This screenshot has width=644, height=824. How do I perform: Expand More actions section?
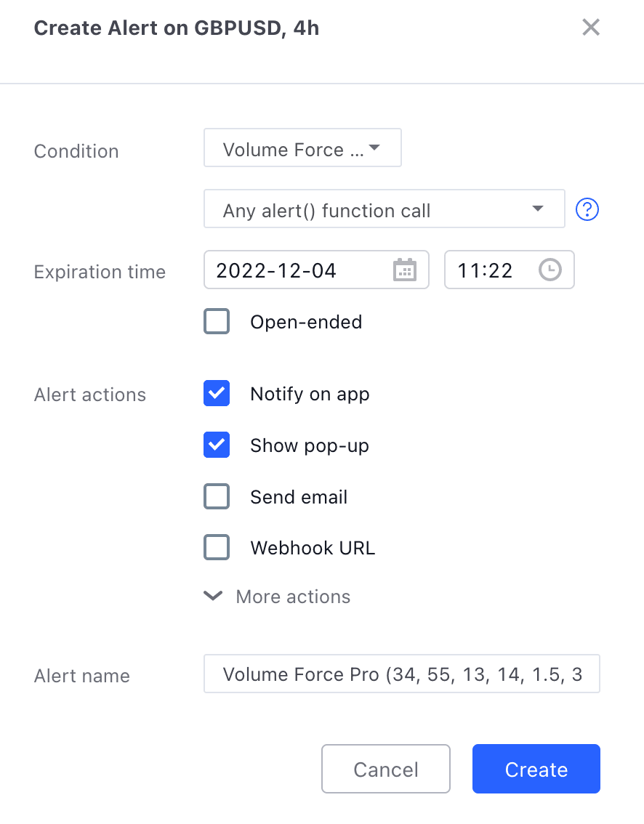click(277, 597)
